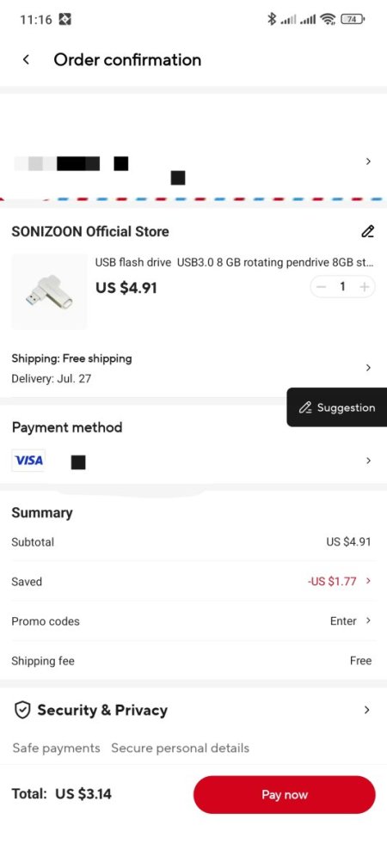
Task: Tap the battery indicator icon
Action: pyautogui.click(x=352, y=20)
